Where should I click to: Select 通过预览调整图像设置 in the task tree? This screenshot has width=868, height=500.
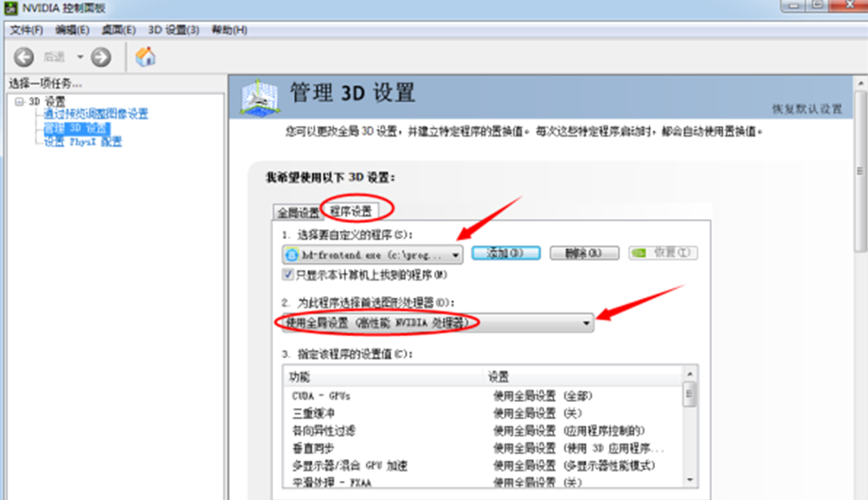(96, 114)
